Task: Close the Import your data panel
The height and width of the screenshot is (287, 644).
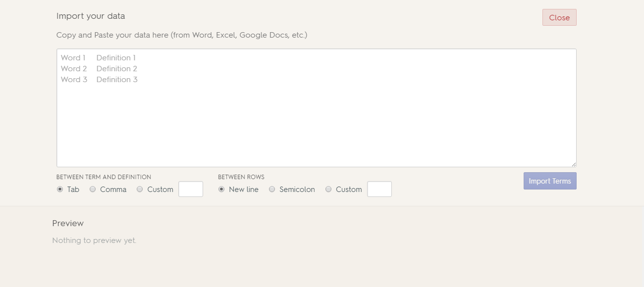Action: pos(559,17)
